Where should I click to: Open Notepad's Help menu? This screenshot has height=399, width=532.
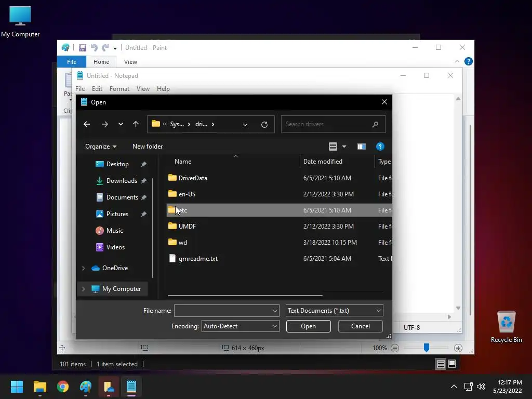pos(163,89)
